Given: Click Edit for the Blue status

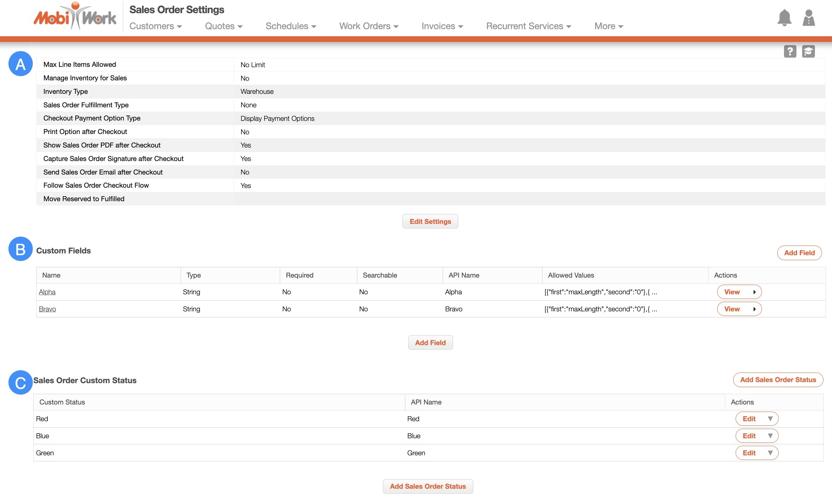Looking at the screenshot, I should tap(749, 436).
